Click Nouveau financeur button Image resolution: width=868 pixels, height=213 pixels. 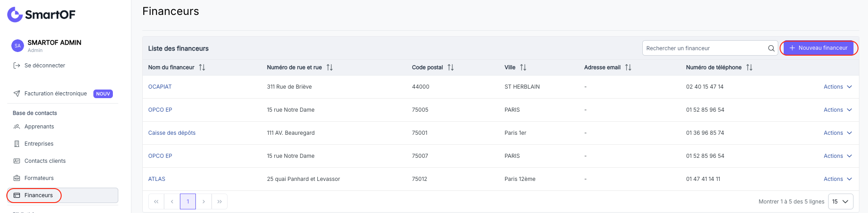click(x=818, y=48)
